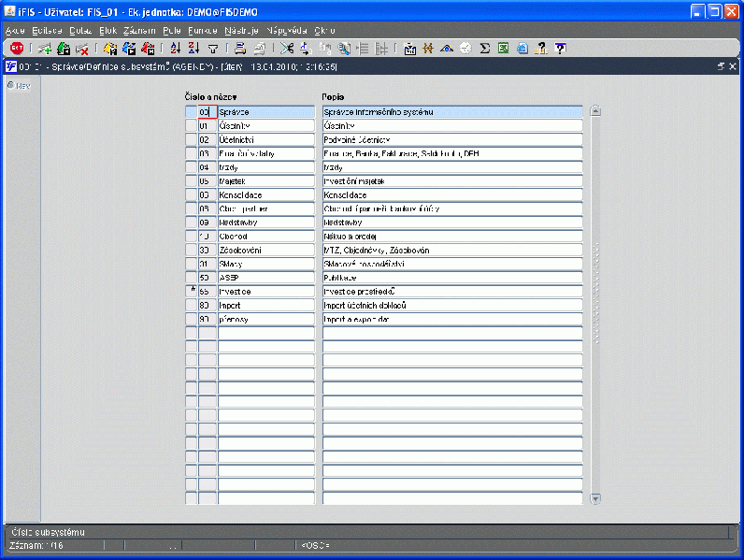744x560 pixels.
Task: Open the Záznam menu
Action: click(x=139, y=30)
